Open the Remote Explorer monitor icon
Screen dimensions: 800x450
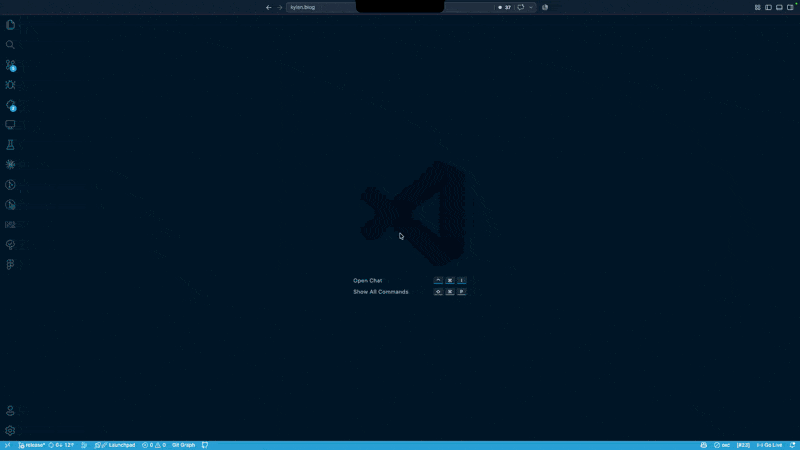(10, 124)
